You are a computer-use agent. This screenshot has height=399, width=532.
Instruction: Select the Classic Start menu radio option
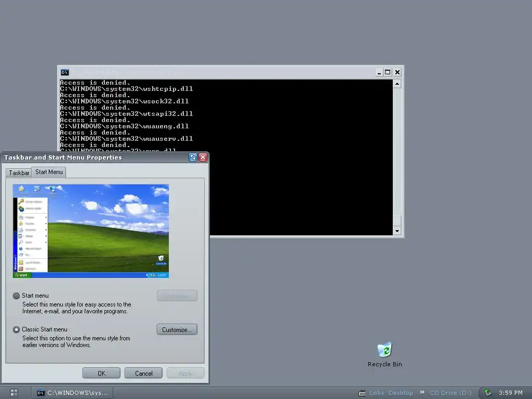(16, 329)
